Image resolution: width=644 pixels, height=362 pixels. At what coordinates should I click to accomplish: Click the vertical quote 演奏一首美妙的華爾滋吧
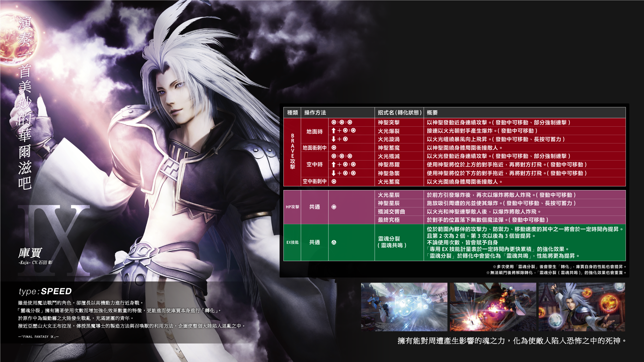point(25,103)
